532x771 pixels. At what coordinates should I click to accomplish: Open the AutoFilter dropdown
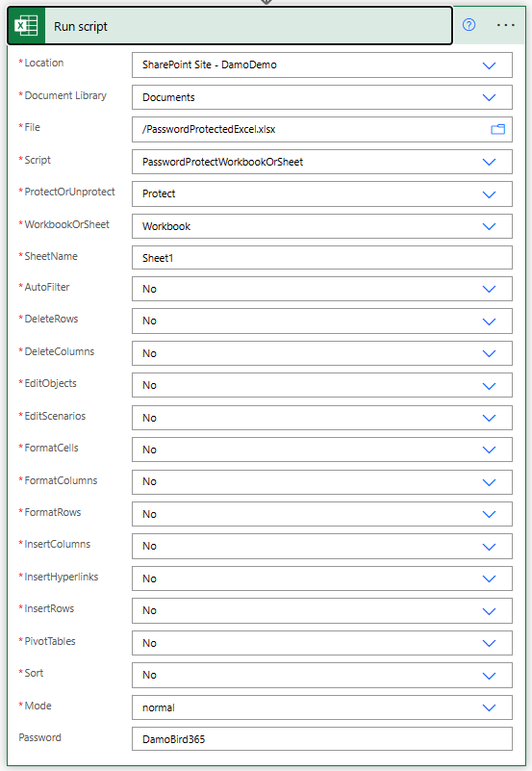pos(321,289)
